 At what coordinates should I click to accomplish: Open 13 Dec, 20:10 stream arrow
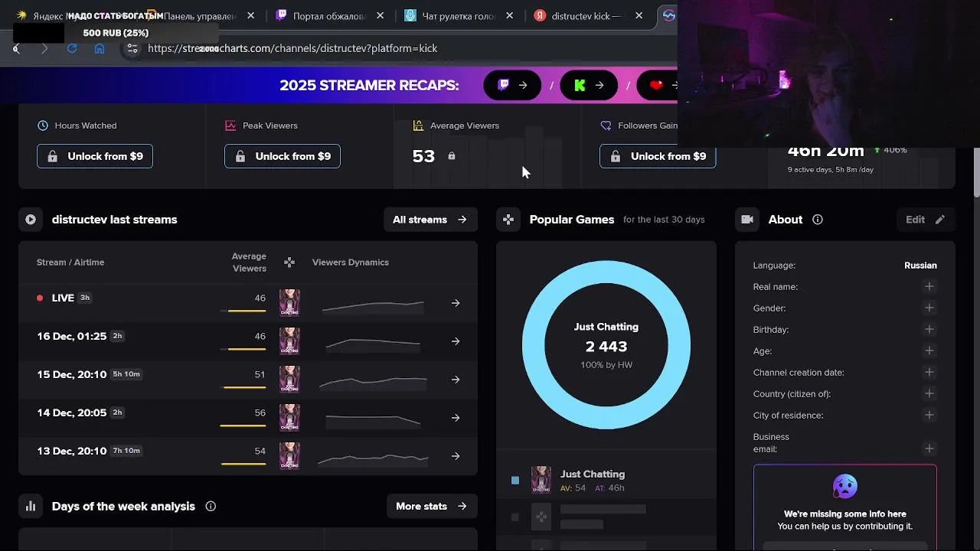pyautogui.click(x=456, y=456)
